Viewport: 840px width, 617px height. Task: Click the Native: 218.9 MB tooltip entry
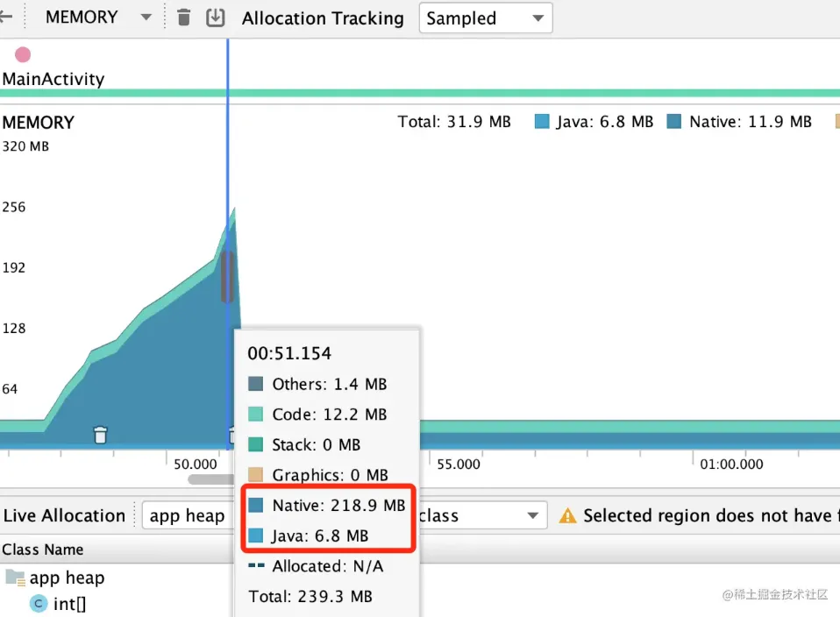[x=327, y=505]
